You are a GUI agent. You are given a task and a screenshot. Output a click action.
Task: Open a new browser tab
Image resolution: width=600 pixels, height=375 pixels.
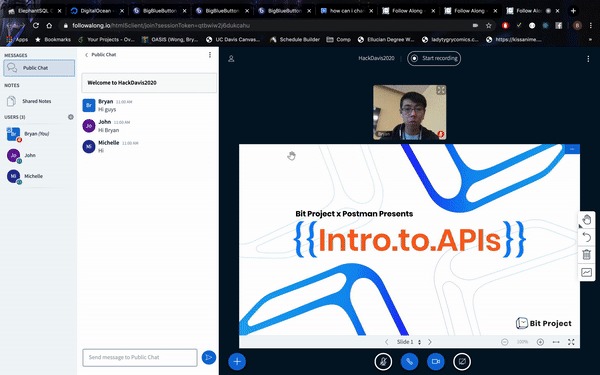pyautogui.click(x=573, y=11)
